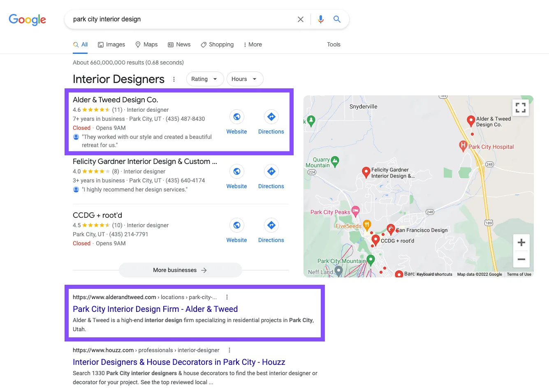Click the More businesses button
This screenshot has width=549, height=392.
[x=180, y=270]
